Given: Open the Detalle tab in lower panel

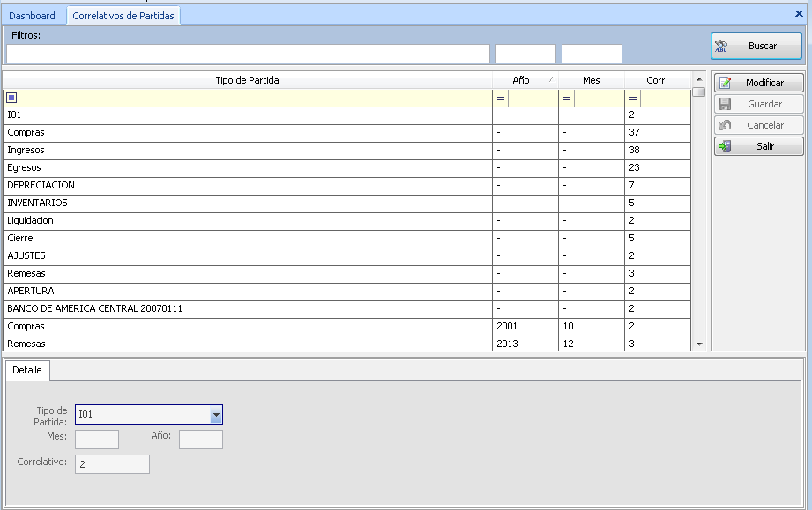Looking at the screenshot, I should pos(27,370).
